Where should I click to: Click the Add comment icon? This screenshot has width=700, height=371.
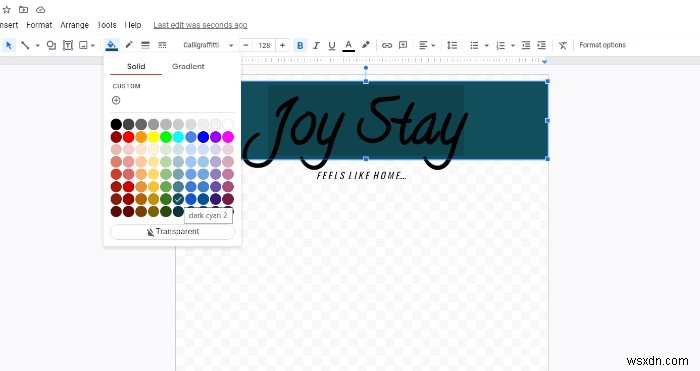pyautogui.click(x=403, y=45)
